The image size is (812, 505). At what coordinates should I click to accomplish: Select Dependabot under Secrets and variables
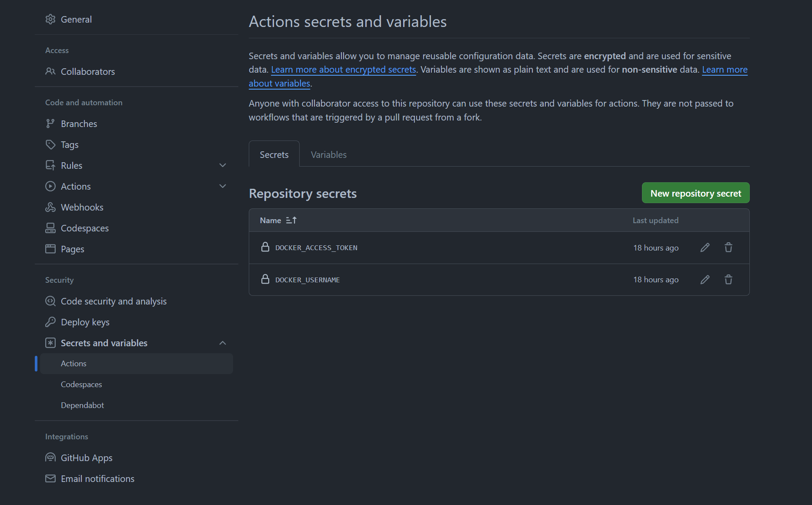pyautogui.click(x=82, y=405)
